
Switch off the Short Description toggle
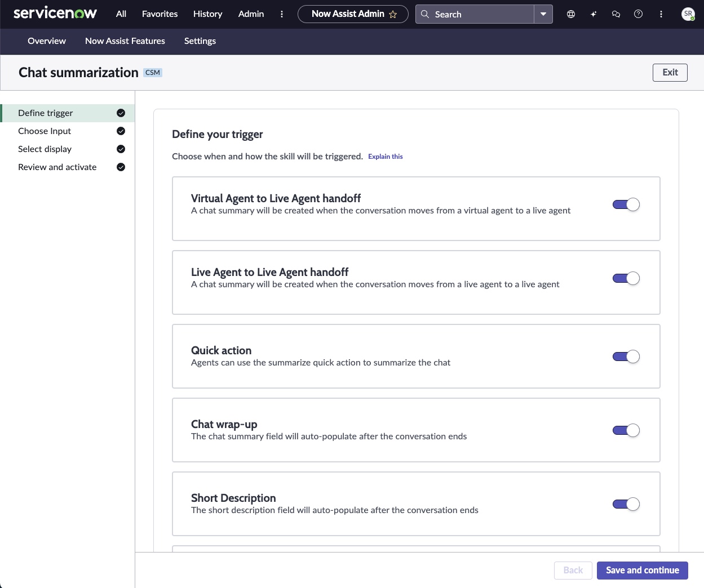point(626,504)
